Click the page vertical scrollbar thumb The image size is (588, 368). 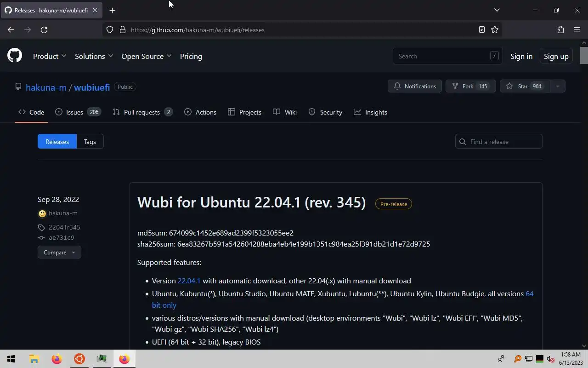pos(584,55)
